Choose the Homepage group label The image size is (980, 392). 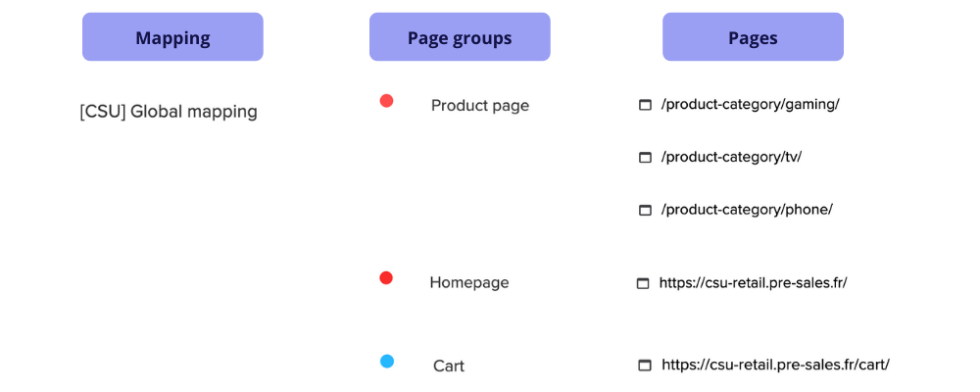click(x=469, y=282)
